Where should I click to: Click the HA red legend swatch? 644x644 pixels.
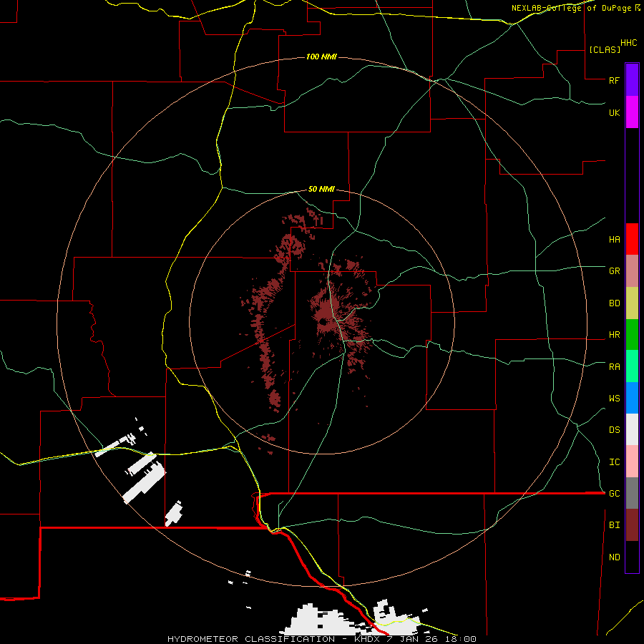pos(632,239)
